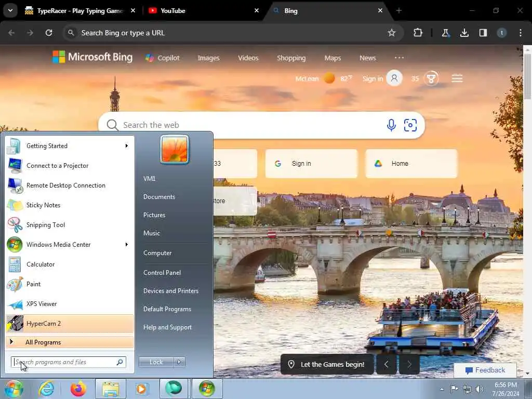532x399 pixels.
Task: Open Pictures from Start menu
Action: (154, 215)
